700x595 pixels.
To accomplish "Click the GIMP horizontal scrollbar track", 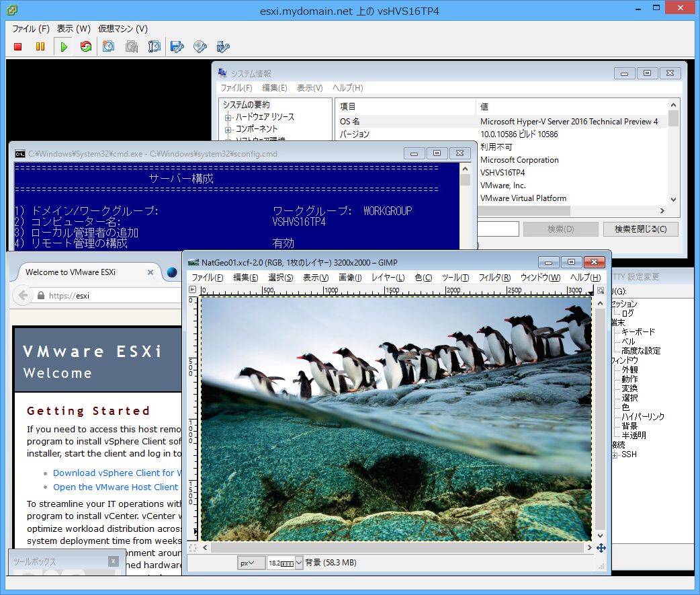I will [397, 548].
